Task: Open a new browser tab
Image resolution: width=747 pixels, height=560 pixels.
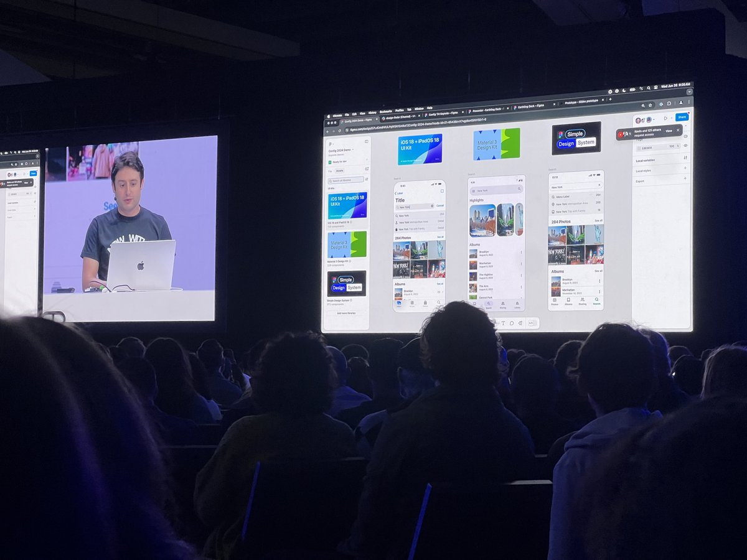Action: click(x=610, y=99)
